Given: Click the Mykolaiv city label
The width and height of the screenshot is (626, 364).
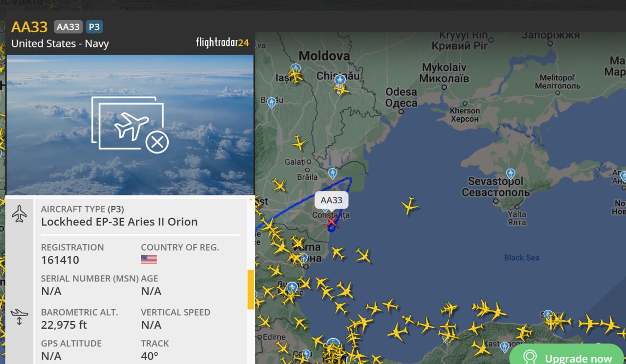Looking at the screenshot, I should point(445,72).
